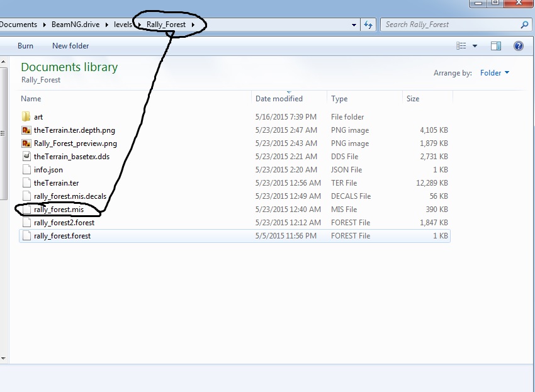
Task: Click the scrollbar down arrow
Action: click(3, 359)
